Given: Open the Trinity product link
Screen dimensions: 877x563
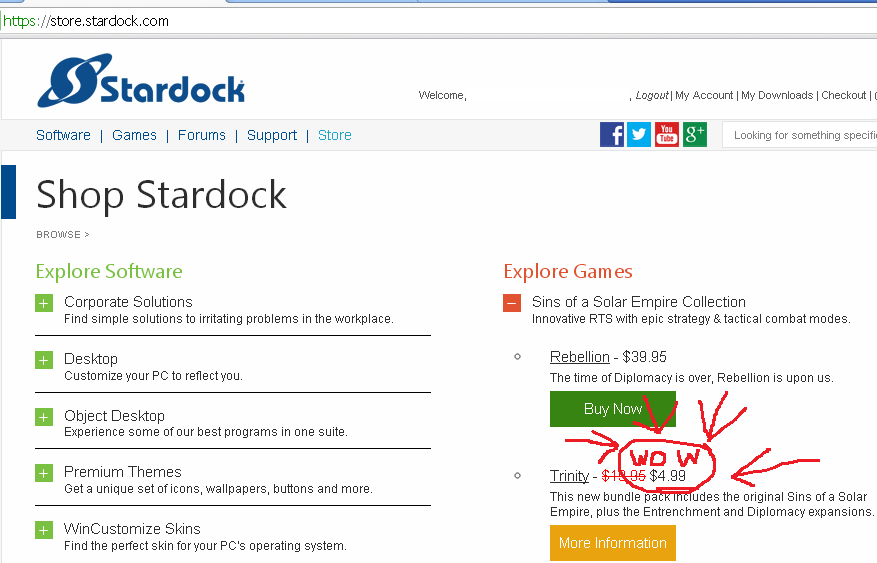Looking at the screenshot, I should tap(569, 476).
